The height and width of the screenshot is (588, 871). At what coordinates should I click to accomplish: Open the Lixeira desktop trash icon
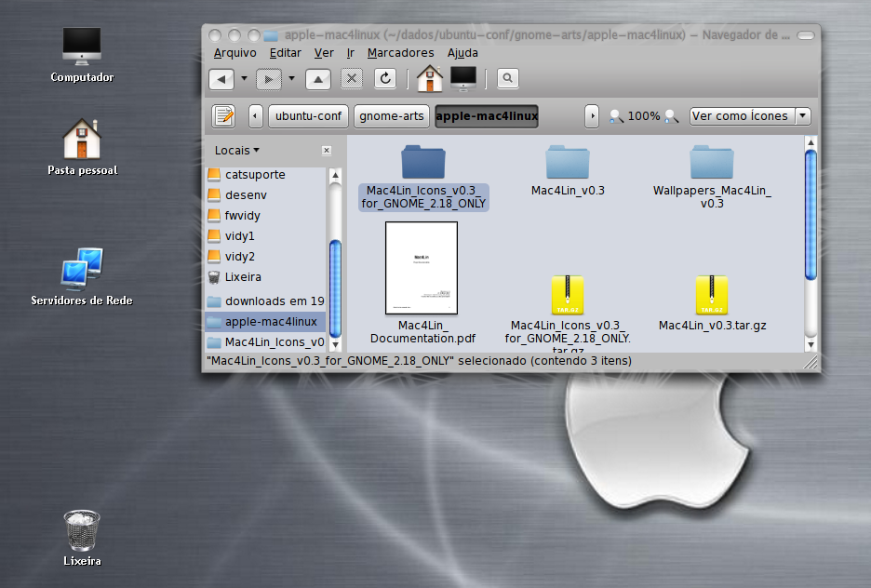click(x=82, y=538)
